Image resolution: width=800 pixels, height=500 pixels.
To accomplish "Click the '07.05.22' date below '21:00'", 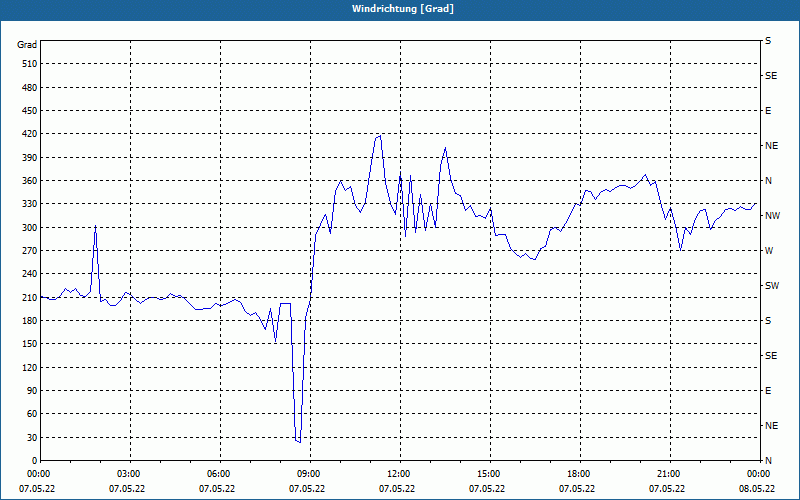I will click(667, 489).
